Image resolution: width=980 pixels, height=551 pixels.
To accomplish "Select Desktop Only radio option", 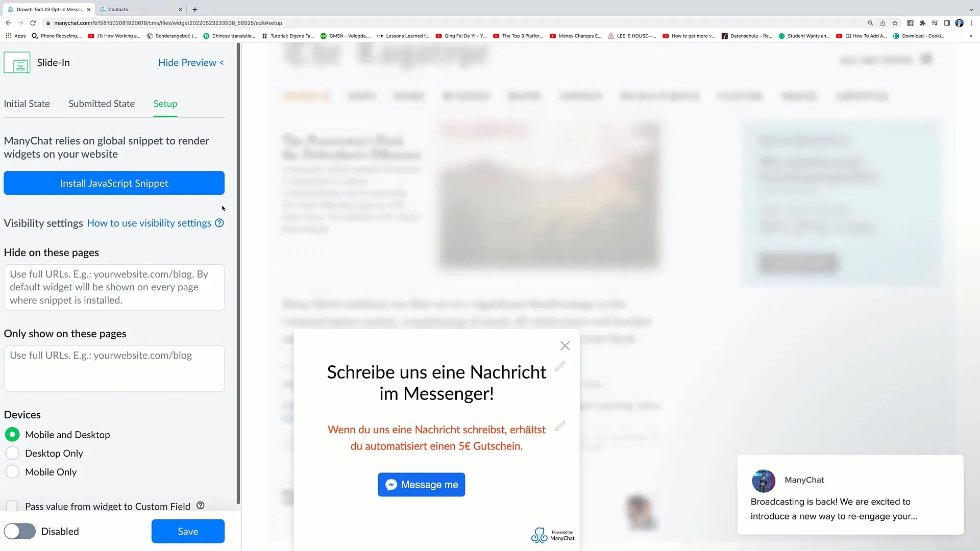I will coord(12,453).
